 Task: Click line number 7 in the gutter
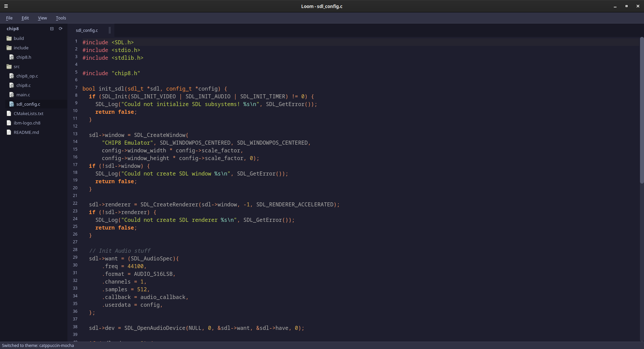click(76, 88)
